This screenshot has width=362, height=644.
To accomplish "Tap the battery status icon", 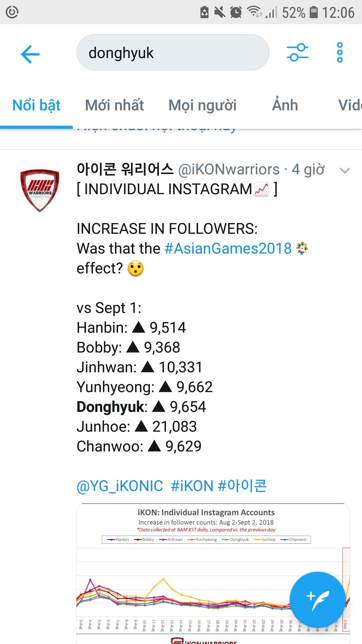I will pyautogui.click(x=313, y=12).
